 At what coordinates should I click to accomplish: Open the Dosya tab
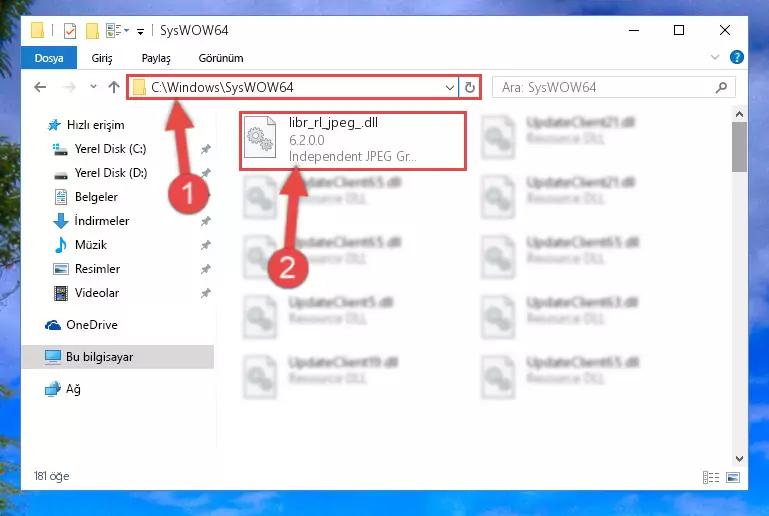(49, 58)
